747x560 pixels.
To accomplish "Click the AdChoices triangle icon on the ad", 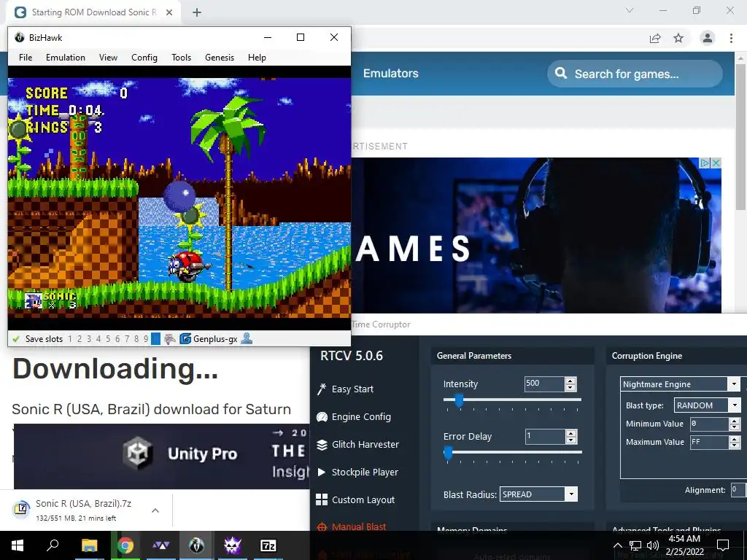I will 705,163.
